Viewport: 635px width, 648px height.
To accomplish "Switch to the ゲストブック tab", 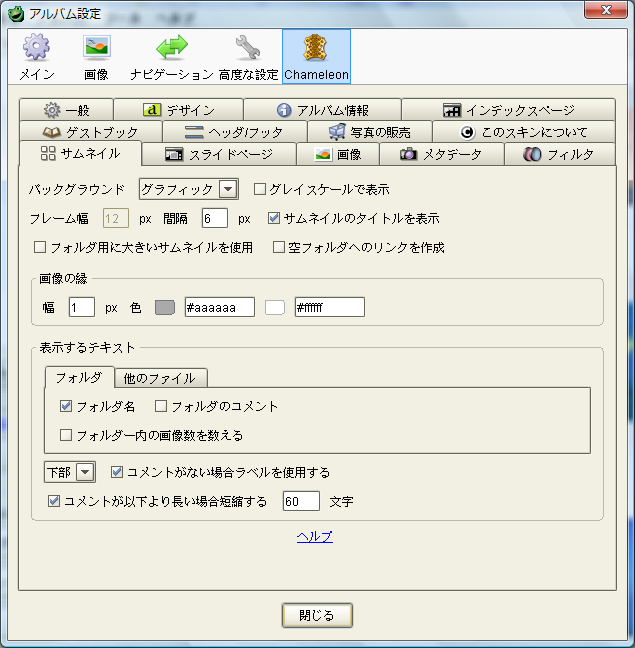I will coord(90,132).
